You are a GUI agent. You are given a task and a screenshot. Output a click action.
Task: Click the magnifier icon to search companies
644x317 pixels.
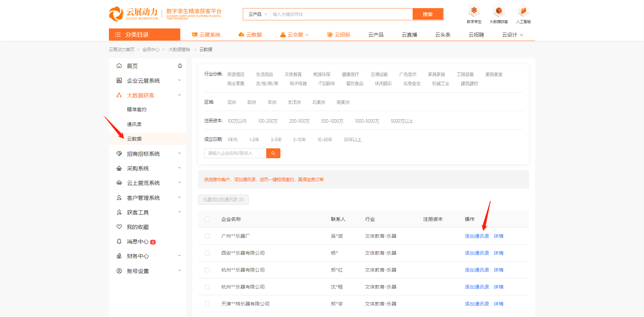273,153
